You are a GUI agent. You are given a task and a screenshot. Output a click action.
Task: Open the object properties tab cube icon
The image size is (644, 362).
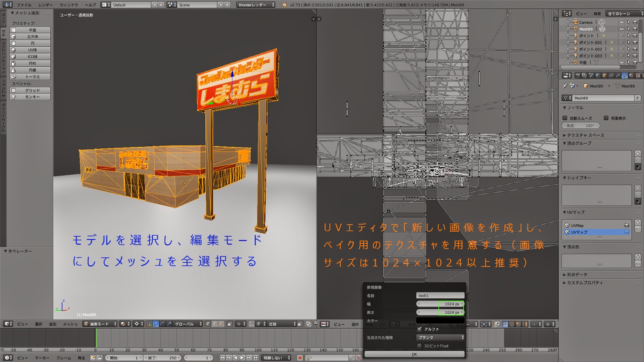tap(605, 75)
